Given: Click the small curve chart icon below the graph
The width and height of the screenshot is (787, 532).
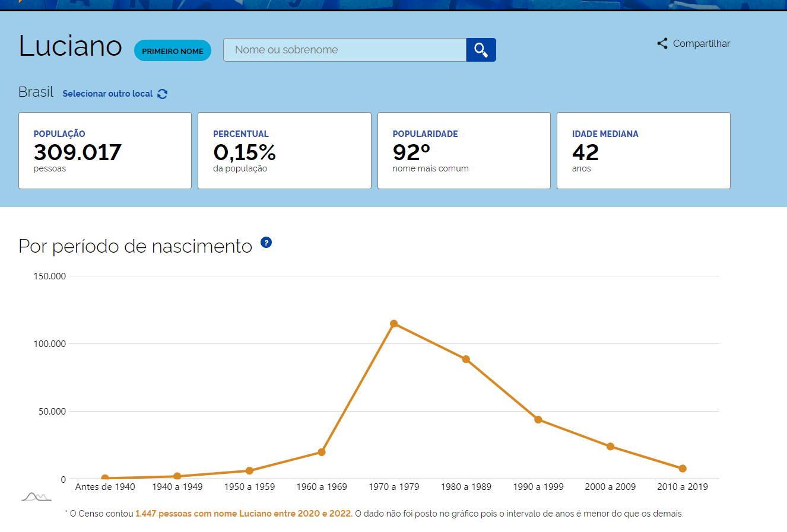Looking at the screenshot, I should (x=36, y=496).
